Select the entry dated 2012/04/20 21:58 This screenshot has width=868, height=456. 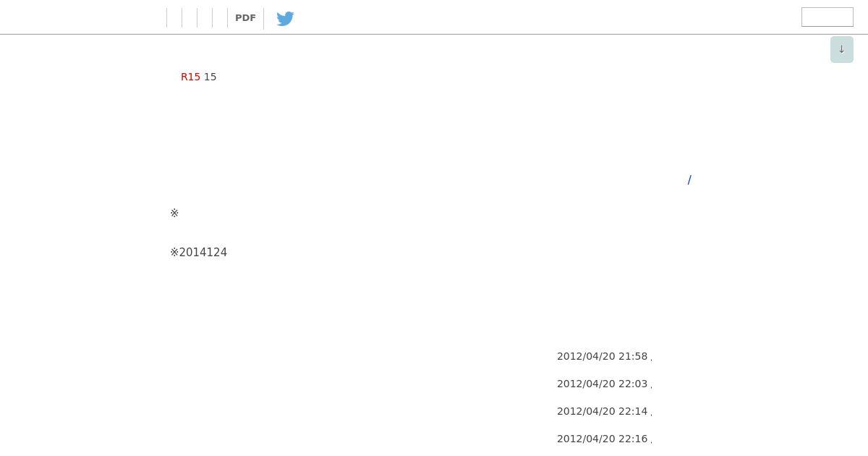pos(602,356)
